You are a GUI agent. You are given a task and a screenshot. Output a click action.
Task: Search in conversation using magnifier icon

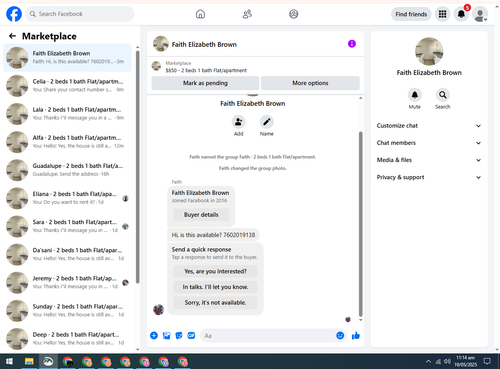[x=443, y=95]
